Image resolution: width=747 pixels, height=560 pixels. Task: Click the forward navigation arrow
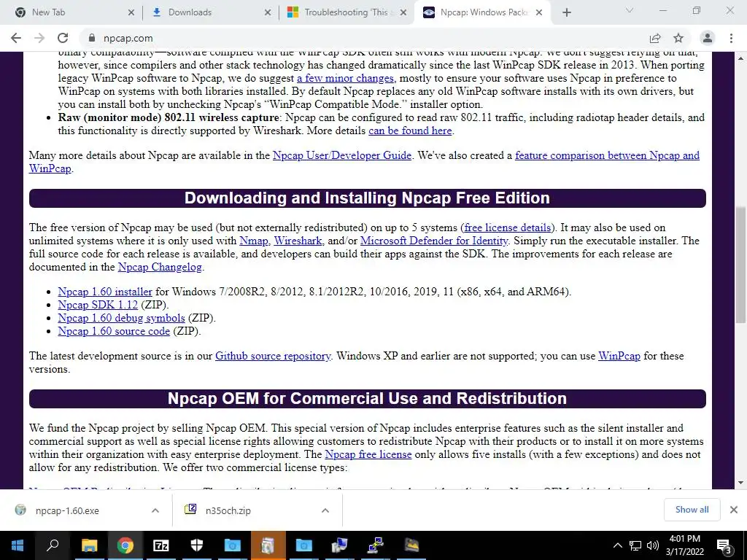point(39,38)
